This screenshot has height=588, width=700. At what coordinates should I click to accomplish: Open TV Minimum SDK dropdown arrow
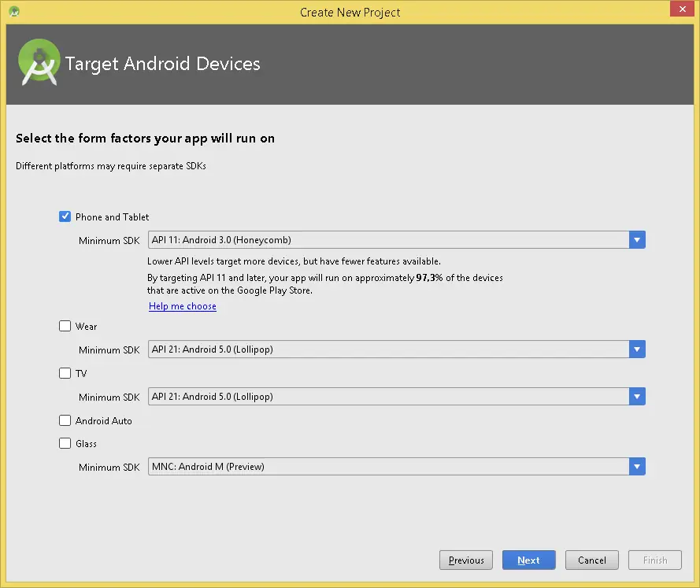coord(637,397)
